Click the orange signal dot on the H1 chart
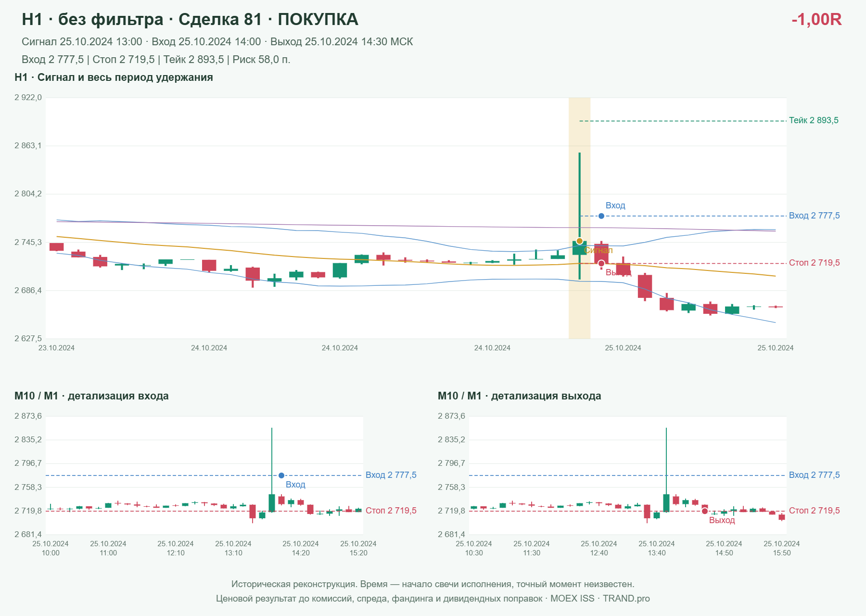The image size is (866, 616). click(x=580, y=241)
